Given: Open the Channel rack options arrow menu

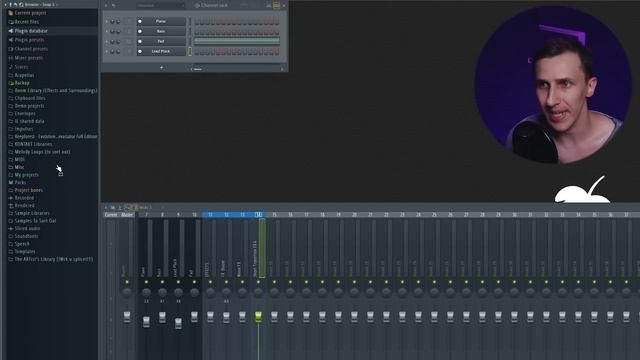Looking at the screenshot, I should tap(106, 6).
